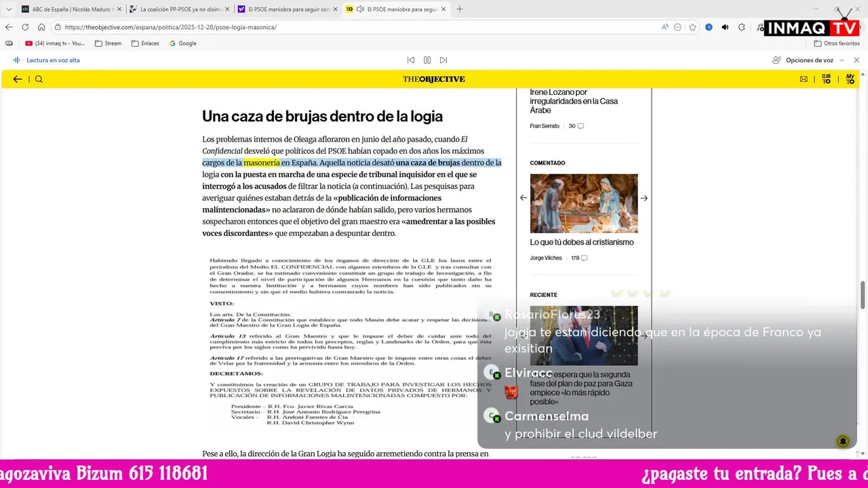868x488 pixels.
Task: Mute the active tab via its speaker icon
Action: click(359, 9)
